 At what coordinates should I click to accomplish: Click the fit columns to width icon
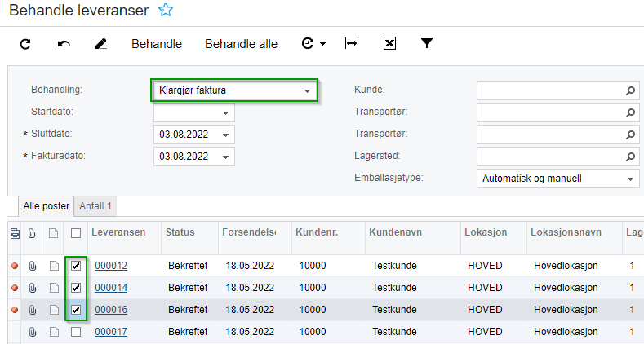(x=352, y=43)
